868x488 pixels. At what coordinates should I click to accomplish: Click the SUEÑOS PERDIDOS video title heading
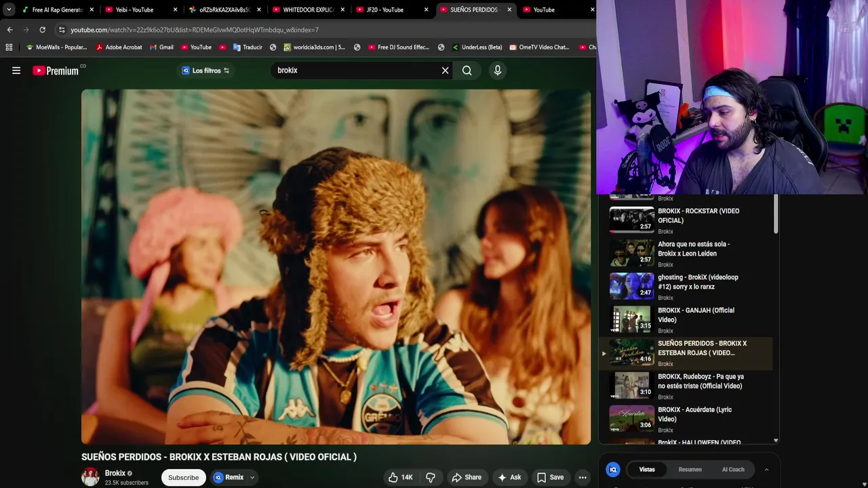tap(219, 457)
